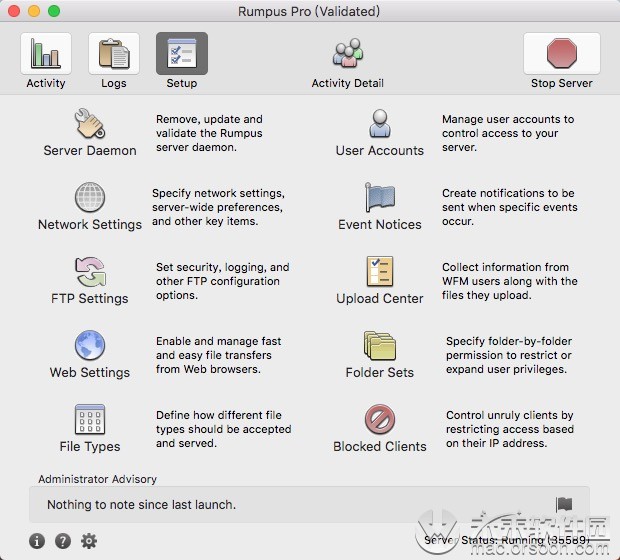Click the Folder Sets label
The height and width of the screenshot is (560, 620).
(x=380, y=373)
